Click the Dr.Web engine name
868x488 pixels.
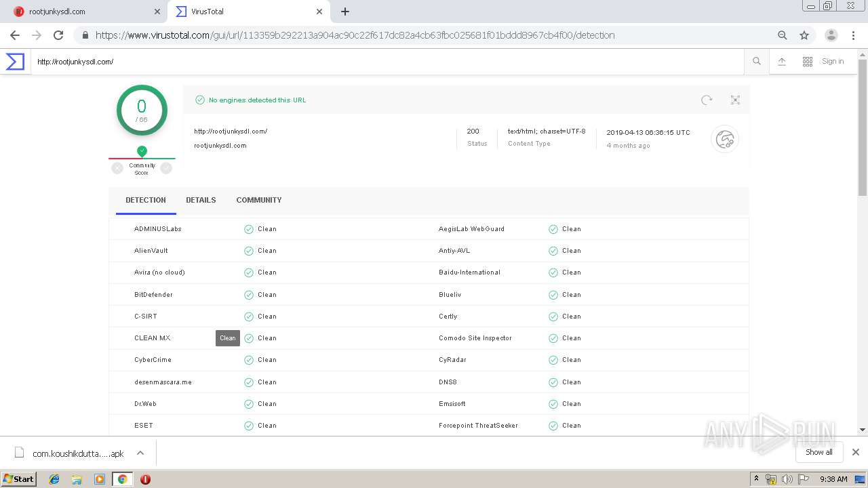[x=145, y=404]
